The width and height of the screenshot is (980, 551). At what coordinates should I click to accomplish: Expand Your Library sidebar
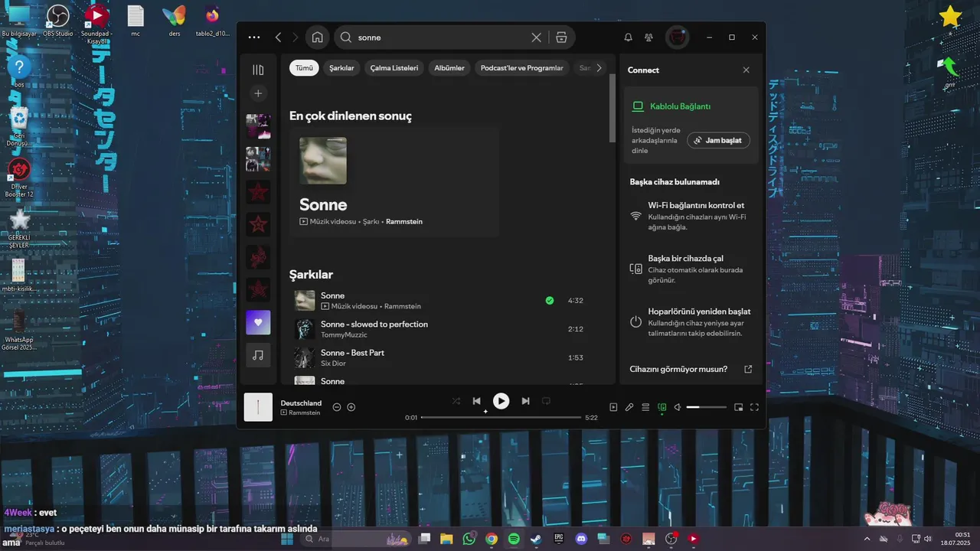tap(258, 70)
